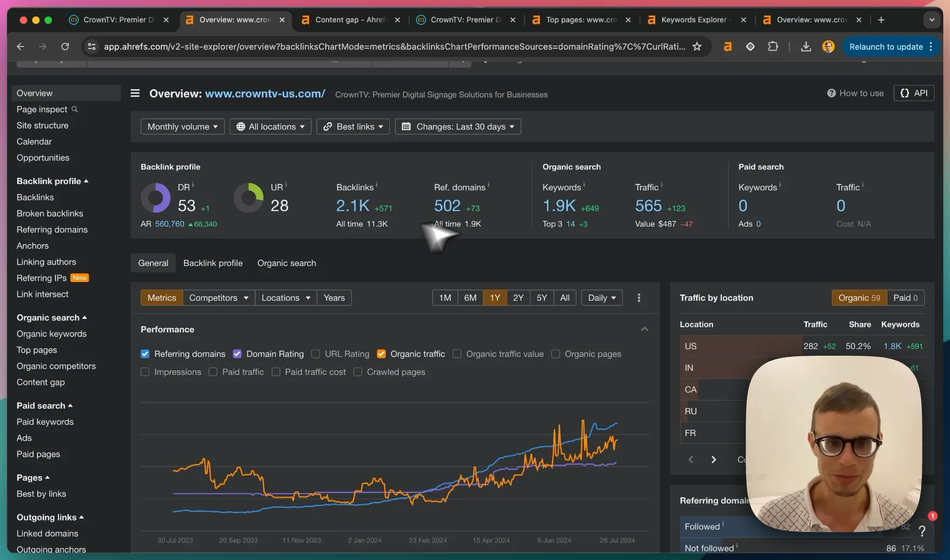
Task: Click the browser reload icon
Action: [65, 47]
